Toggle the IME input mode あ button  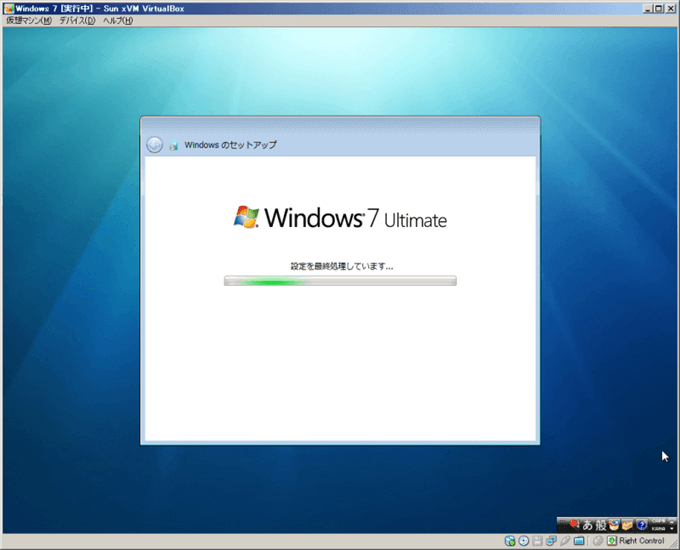(587, 524)
